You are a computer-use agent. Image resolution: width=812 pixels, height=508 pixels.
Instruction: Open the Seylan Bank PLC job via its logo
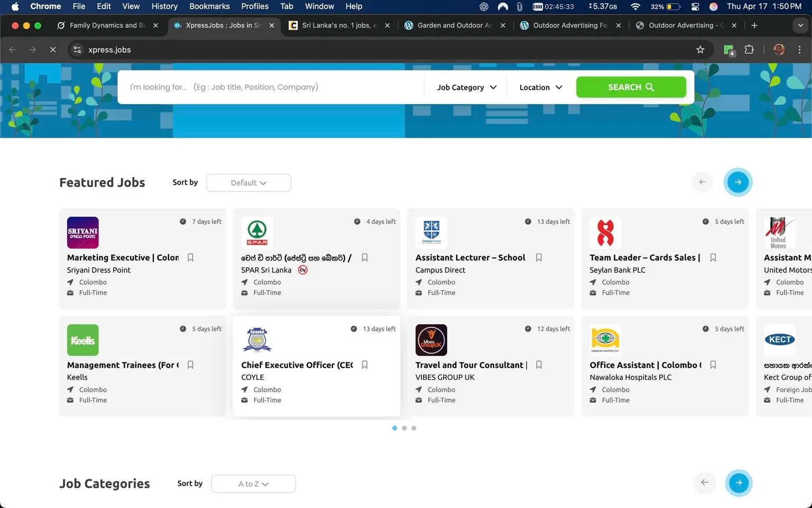(605, 232)
